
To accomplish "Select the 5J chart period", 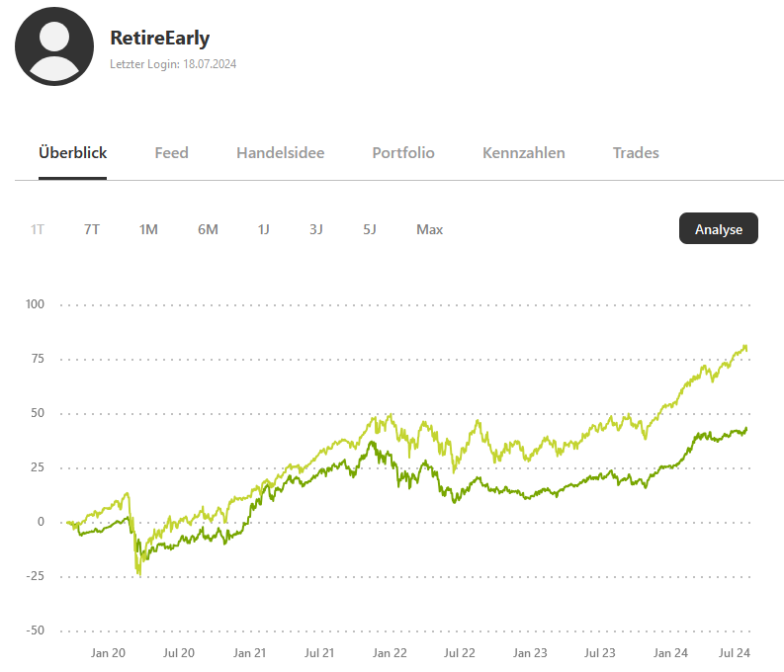I will (x=370, y=229).
